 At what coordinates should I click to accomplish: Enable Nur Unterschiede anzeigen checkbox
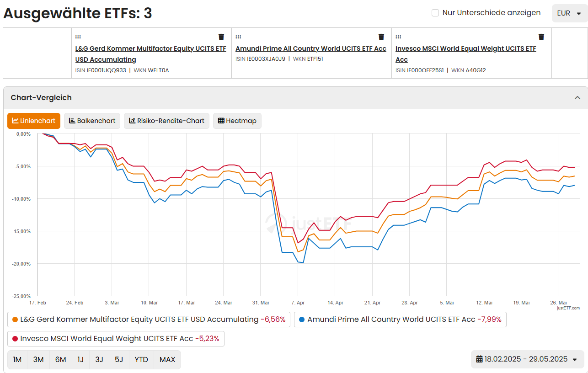click(435, 13)
